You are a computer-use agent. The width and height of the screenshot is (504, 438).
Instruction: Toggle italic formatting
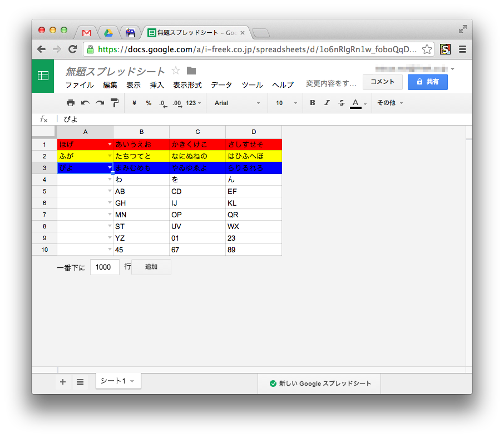coord(327,103)
